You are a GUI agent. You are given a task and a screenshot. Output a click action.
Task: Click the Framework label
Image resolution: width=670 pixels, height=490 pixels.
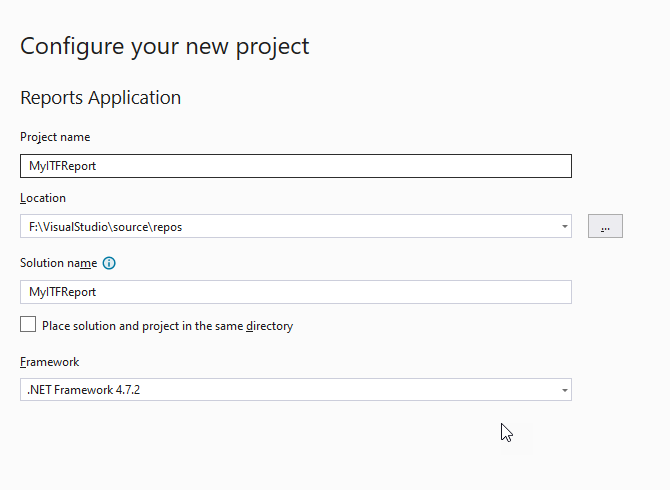[50, 362]
